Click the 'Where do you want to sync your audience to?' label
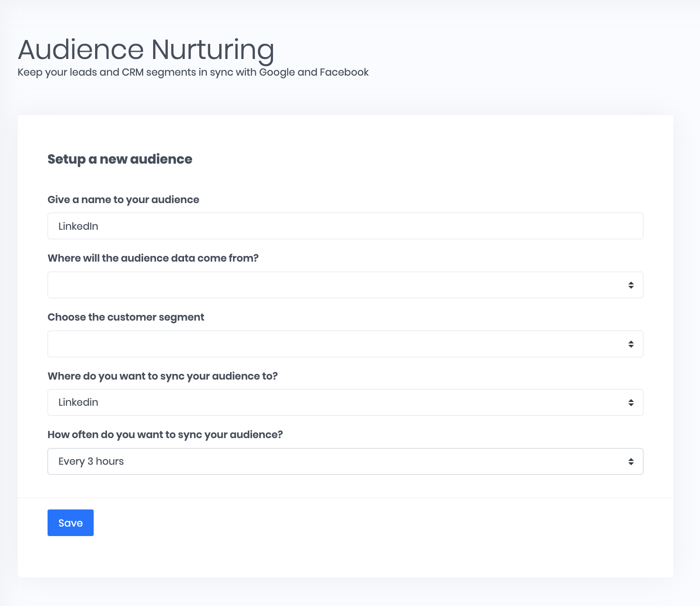 tap(163, 376)
